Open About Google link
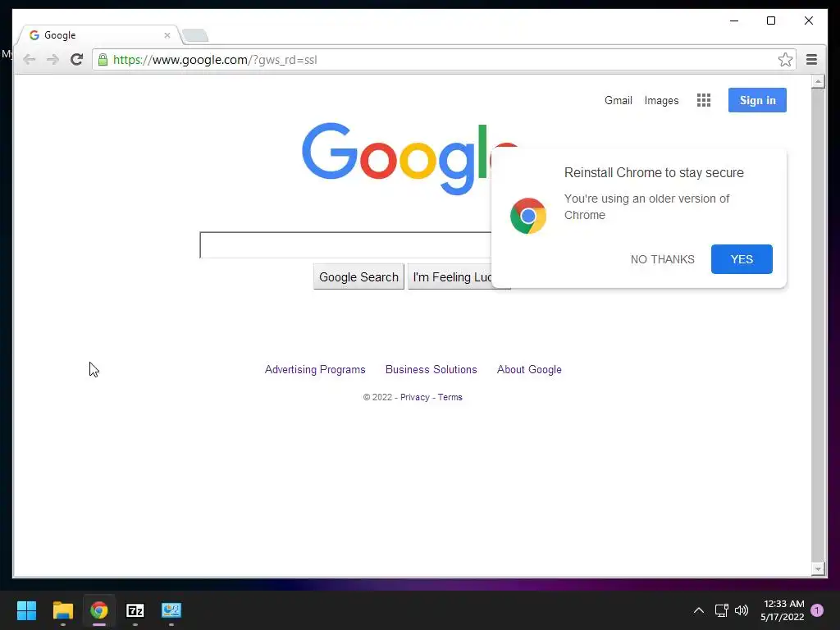 tap(529, 370)
